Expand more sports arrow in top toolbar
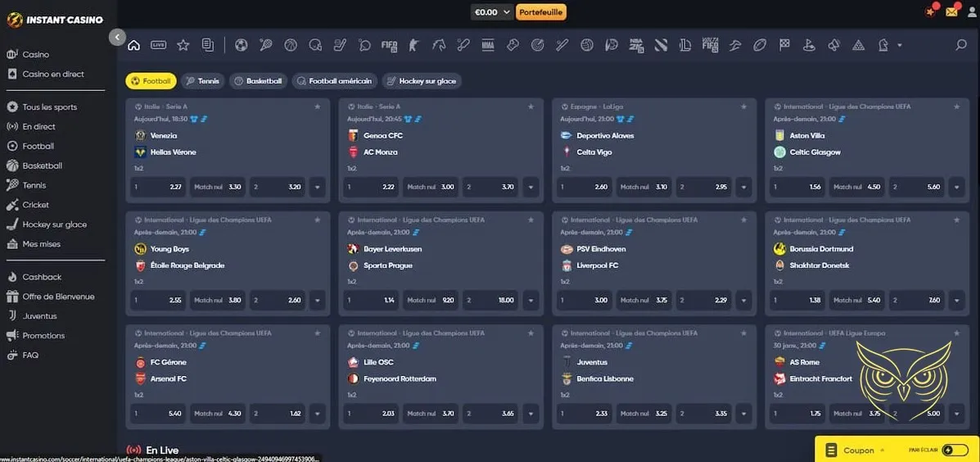This screenshot has height=462, width=980. click(x=900, y=45)
